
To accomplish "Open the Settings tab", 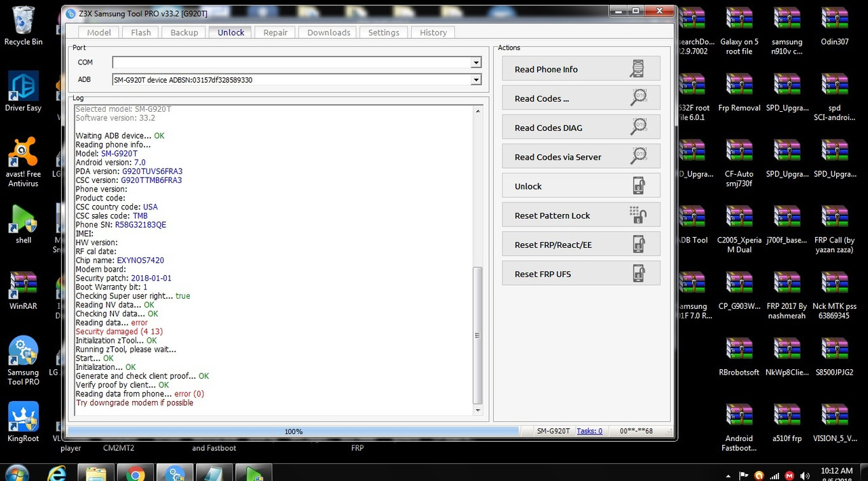I will pos(384,33).
